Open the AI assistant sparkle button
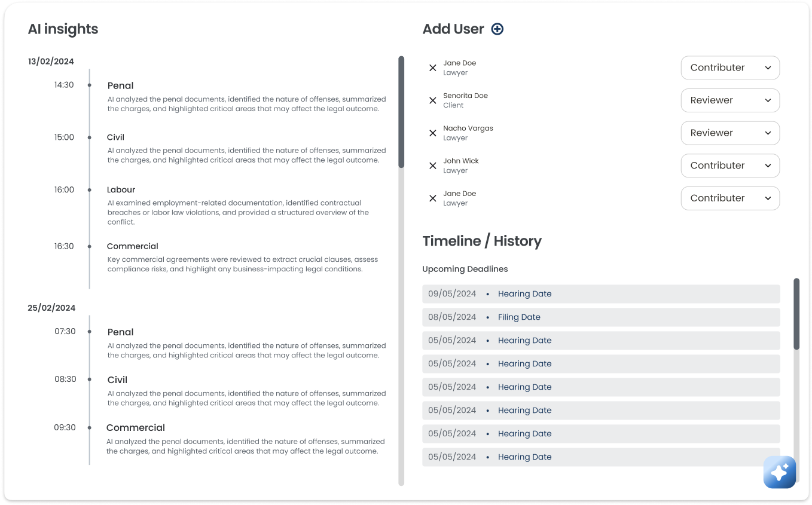The width and height of the screenshot is (812, 505). pos(779,472)
